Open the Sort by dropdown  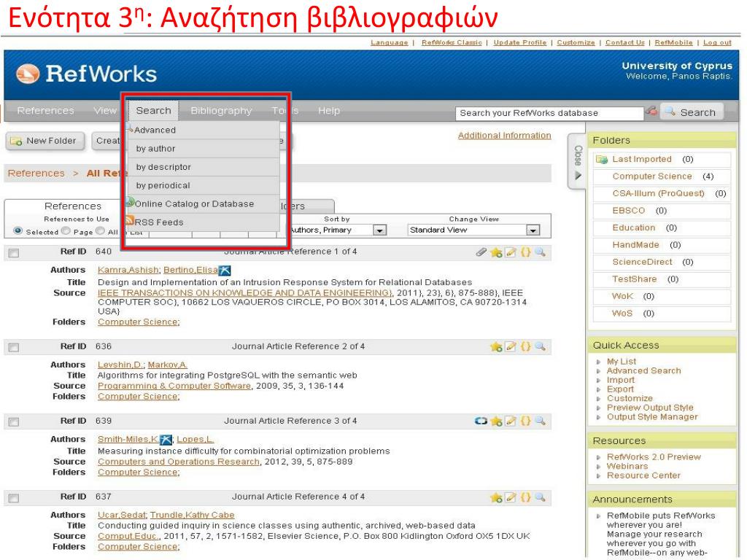(x=379, y=230)
